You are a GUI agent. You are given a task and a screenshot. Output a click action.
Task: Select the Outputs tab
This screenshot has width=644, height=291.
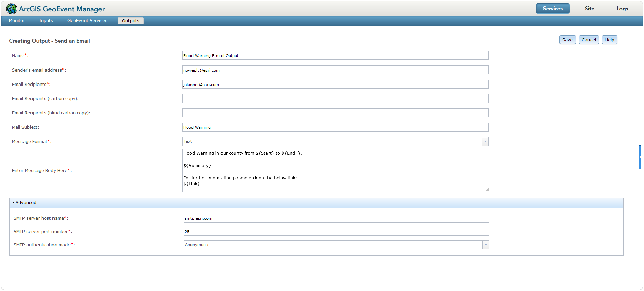click(x=131, y=21)
